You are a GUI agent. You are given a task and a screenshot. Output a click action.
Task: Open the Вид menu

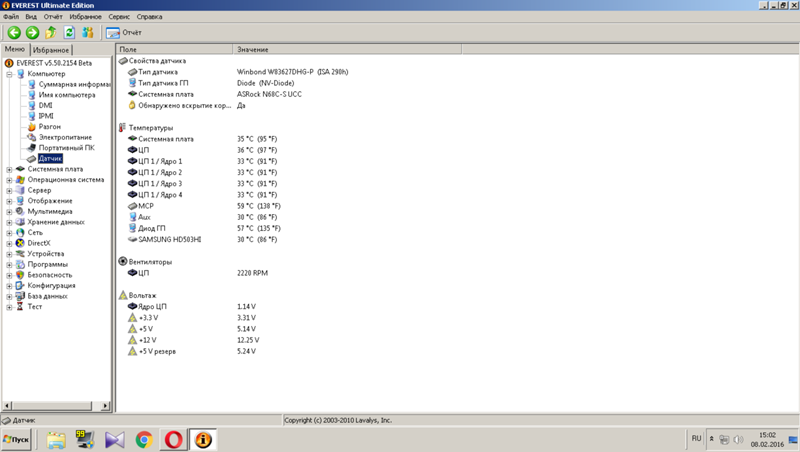pos(31,17)
